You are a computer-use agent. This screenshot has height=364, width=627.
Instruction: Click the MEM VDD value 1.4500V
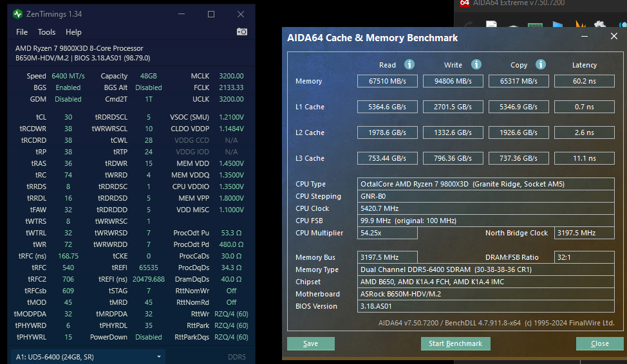[x=231, y=163]
